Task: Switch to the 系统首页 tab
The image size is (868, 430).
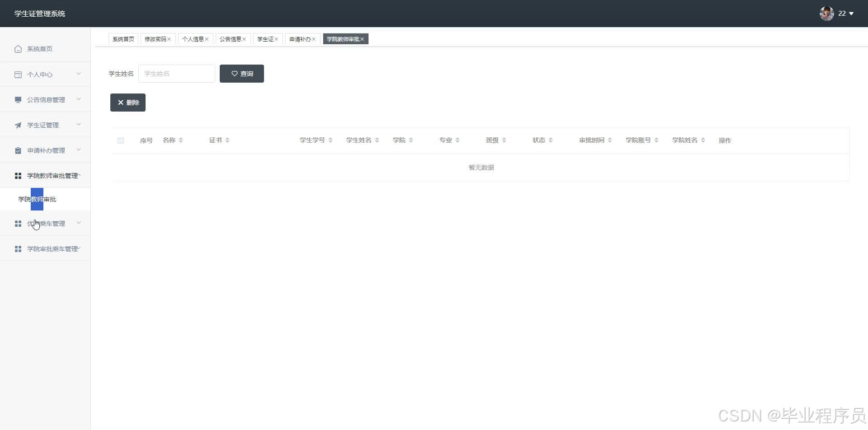Action: (123, 39)
